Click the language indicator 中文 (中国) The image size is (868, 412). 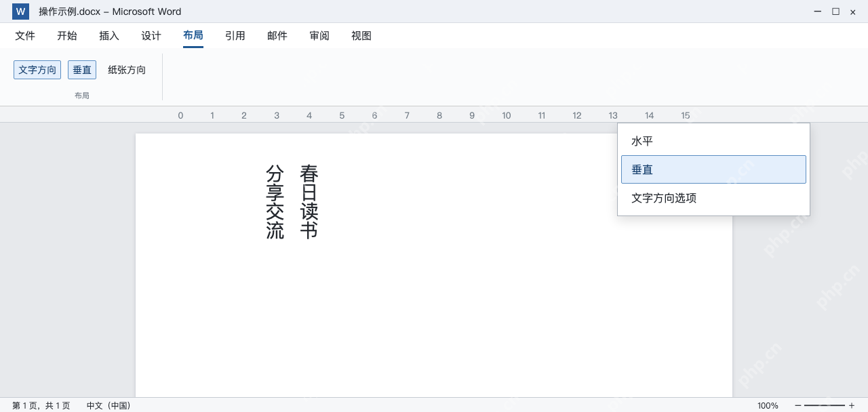108,405
